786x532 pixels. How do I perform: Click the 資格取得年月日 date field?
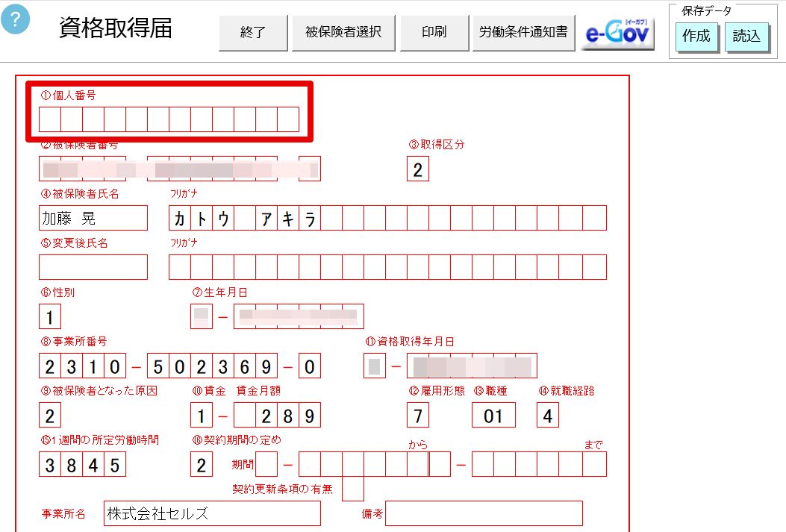[x=472, y=366]
